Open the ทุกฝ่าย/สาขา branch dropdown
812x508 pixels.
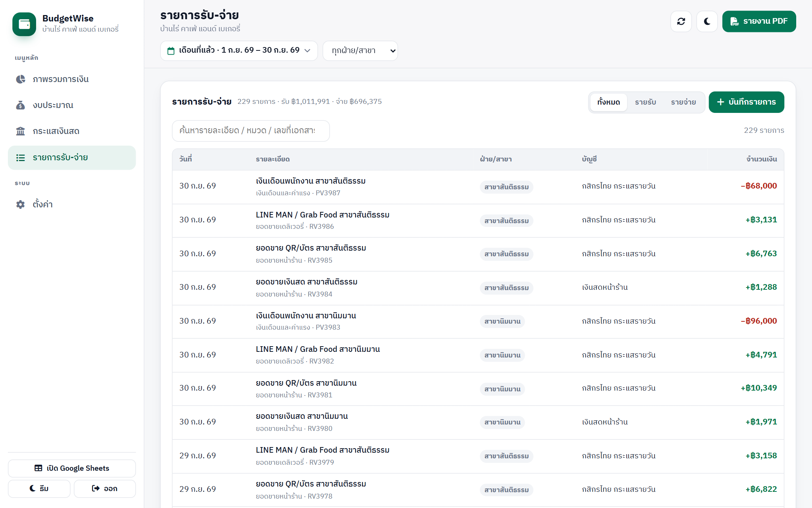(360, 50)
